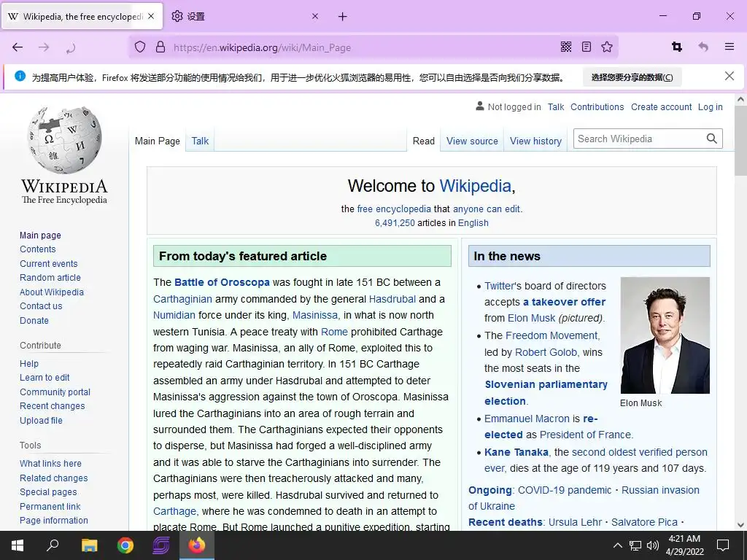
Task: Open the What links here tool
Action: (50, 463)
